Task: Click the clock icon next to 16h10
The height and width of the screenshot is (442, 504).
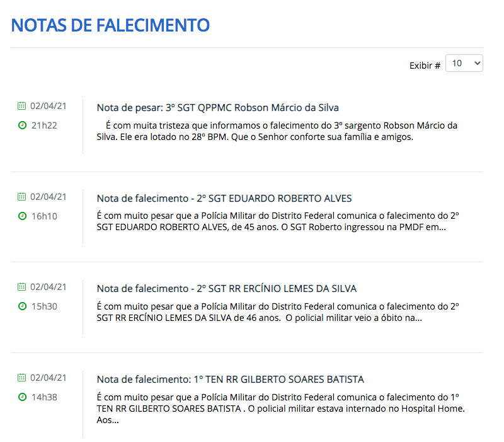Action: pyautogui.click(x=22, y=216)
